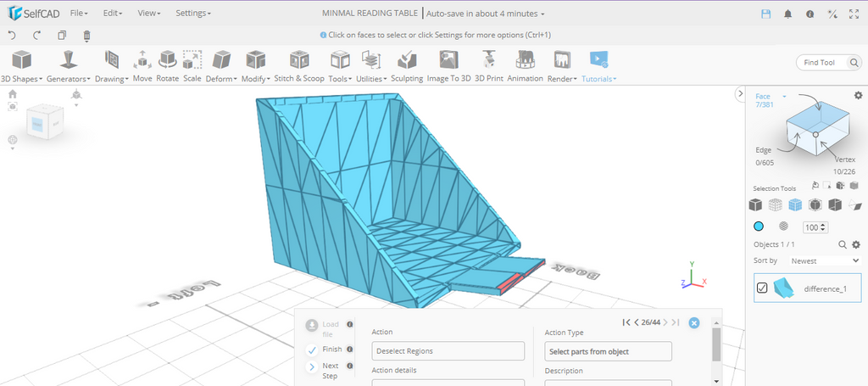The image size is (868, 386).
Task: Open the Animation tool
Action: tap(525, 66)
